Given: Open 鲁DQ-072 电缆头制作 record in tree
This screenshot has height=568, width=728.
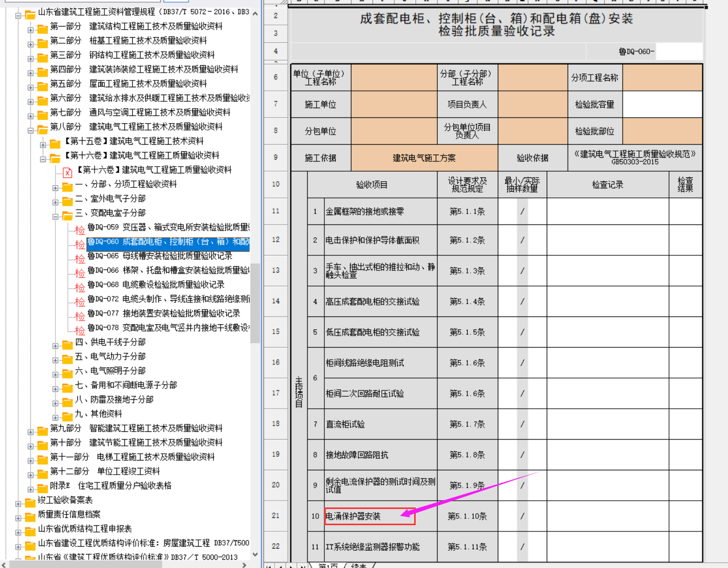Looking at the screenshot, I should tap(168, 299).
